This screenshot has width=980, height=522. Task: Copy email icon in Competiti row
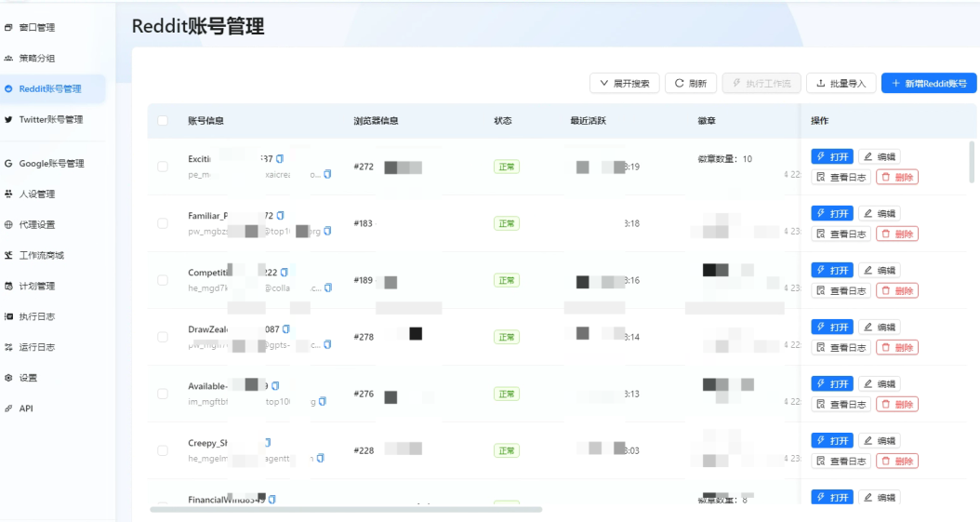point(328,288)
